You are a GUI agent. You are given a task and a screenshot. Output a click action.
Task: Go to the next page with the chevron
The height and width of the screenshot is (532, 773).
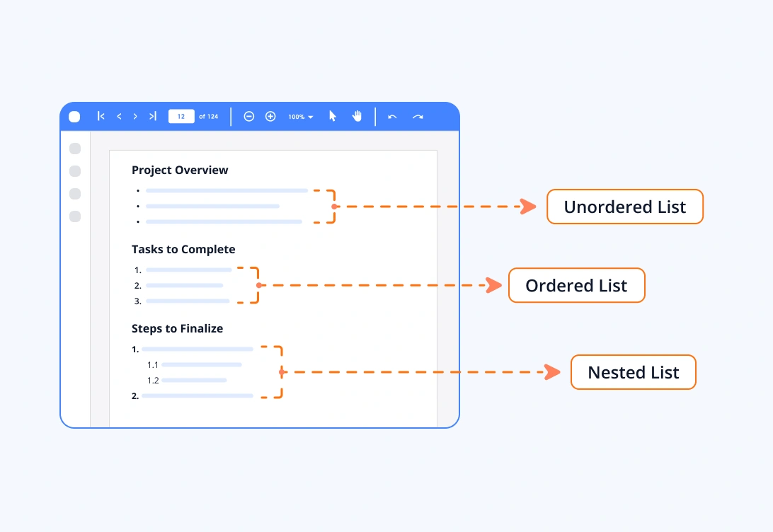click(135, 116)
